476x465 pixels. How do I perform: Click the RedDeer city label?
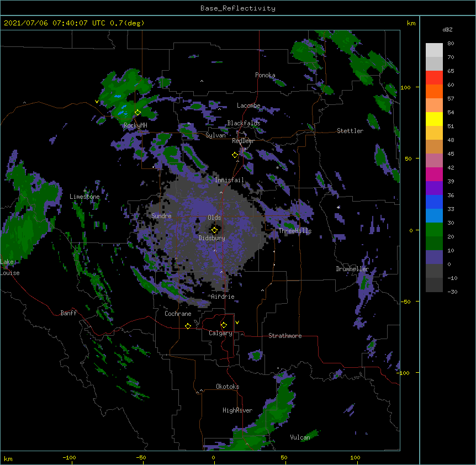pyautogui.click(x=243, y=141)
